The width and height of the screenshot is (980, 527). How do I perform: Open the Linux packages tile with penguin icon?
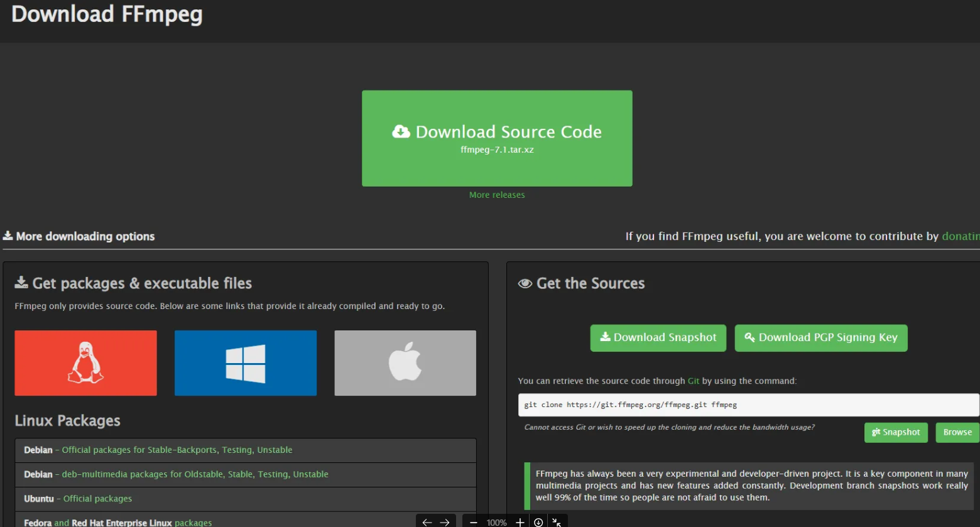[85, 363]
